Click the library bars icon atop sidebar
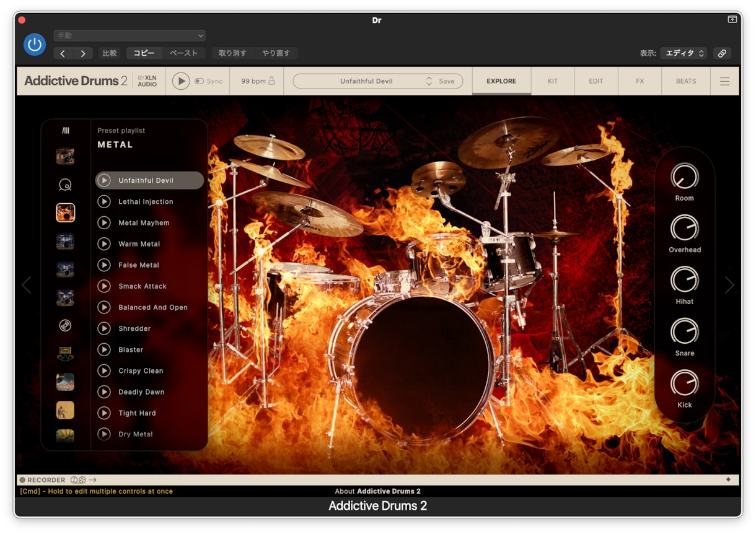 pyautogui.click(x=66, y=131)
